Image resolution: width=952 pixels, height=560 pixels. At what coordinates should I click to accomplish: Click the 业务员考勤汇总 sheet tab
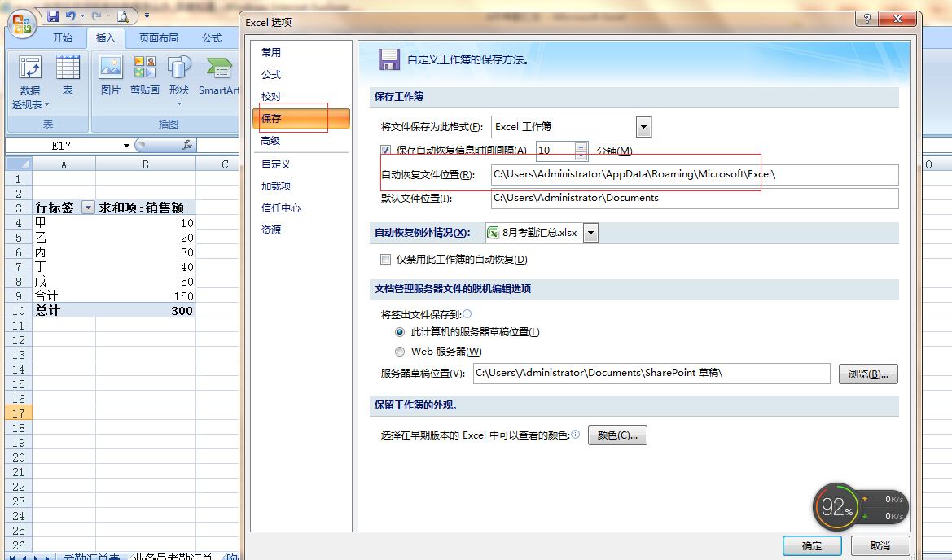click(173, 556)
